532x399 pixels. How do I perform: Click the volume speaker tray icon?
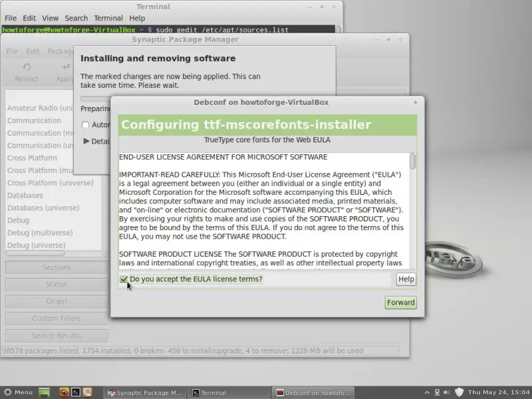click(x=446, y=392)
